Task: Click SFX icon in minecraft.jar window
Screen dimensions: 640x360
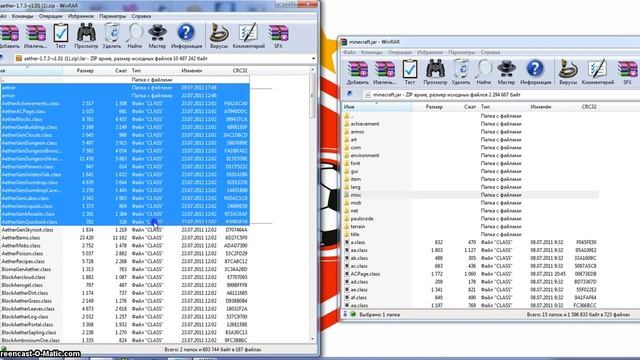Action: pyautogui.click(x=627, y=72)
